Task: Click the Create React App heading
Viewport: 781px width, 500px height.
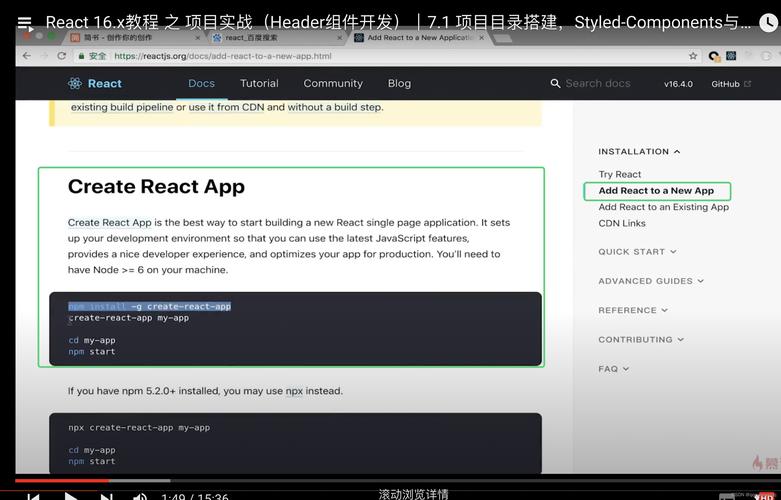Action: coord(156,187)
